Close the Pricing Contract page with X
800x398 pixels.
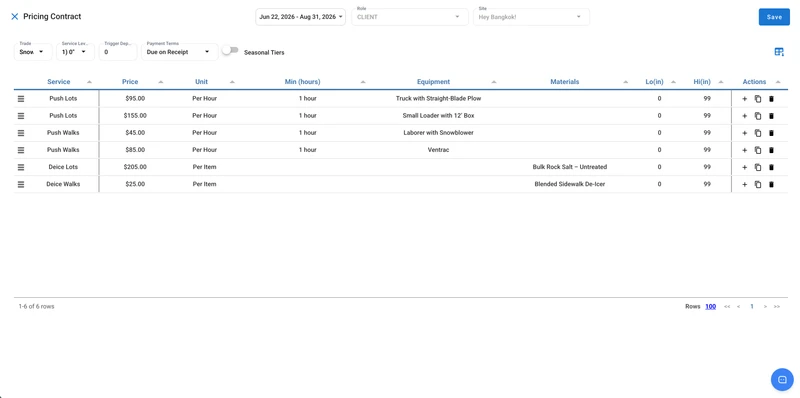(x=14, y=17)
